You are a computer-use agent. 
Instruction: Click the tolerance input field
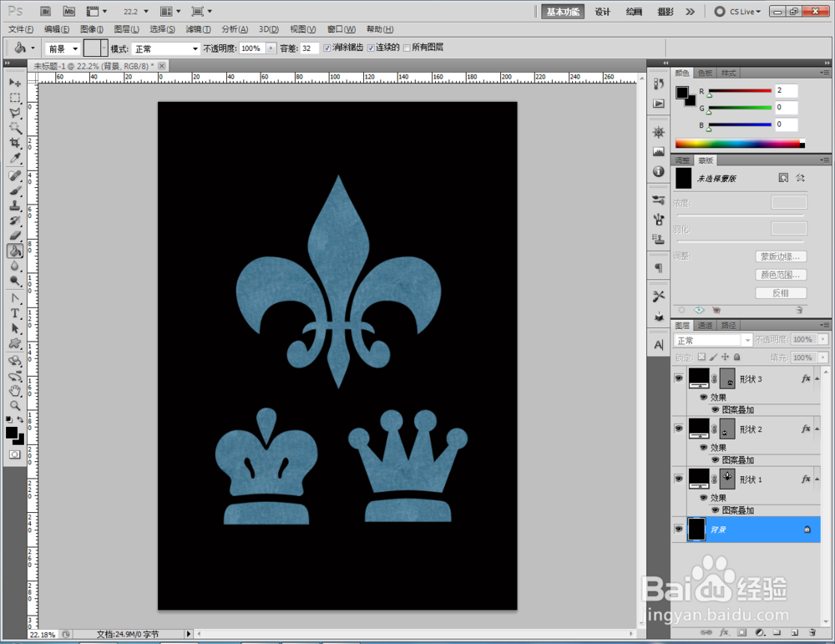309,48
